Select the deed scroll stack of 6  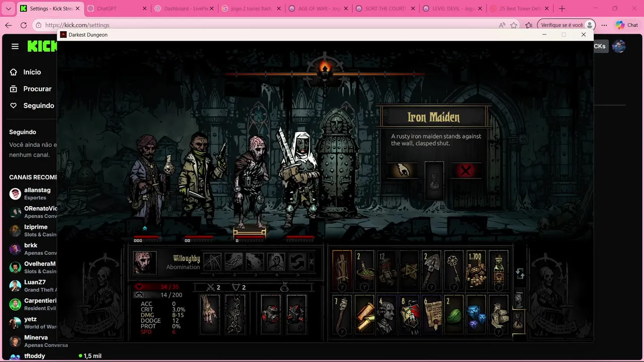[432, 316]
